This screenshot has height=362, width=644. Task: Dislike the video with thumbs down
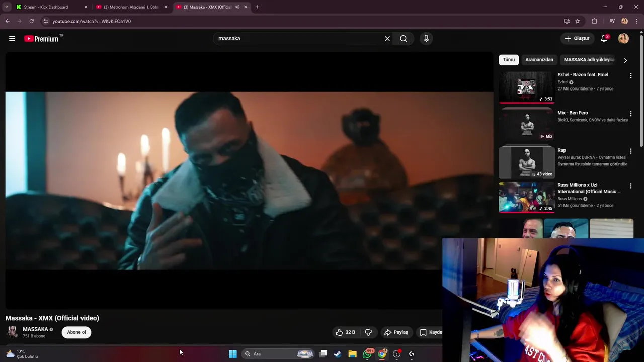point(368,332)
